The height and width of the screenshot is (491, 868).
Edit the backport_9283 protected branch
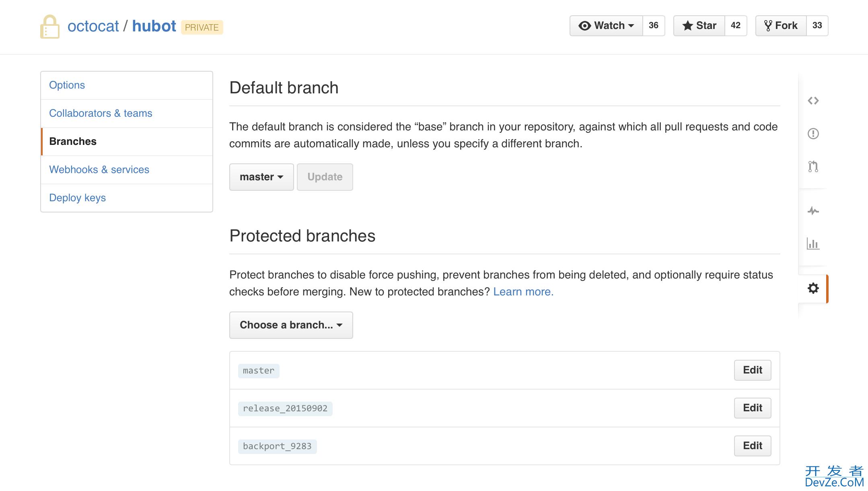click(753, 446)
